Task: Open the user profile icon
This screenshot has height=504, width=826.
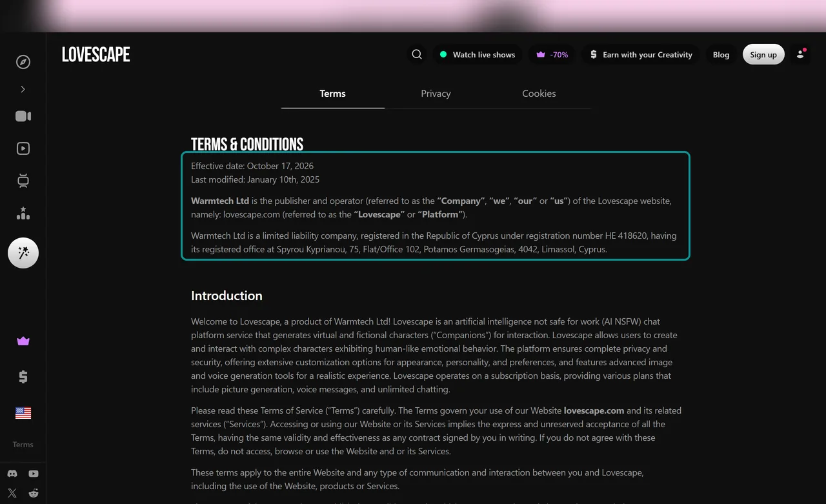Action: pyautogui.click(x=801, y=54)
